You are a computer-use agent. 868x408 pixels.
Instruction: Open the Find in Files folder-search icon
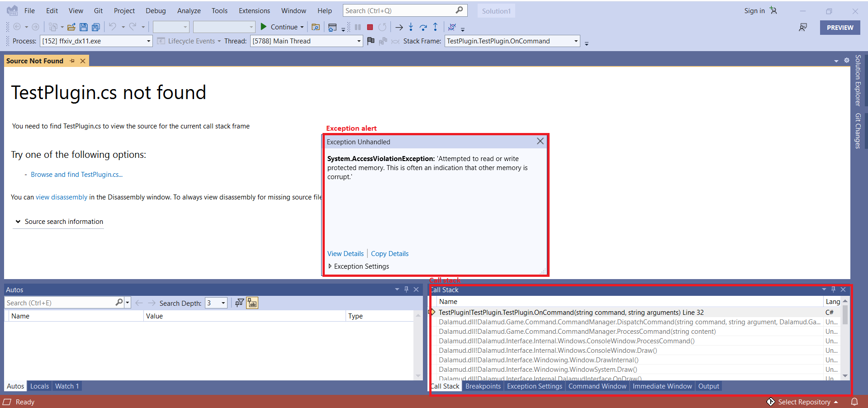pos(316,27)
